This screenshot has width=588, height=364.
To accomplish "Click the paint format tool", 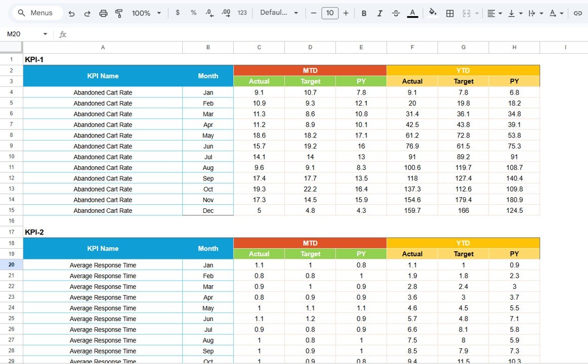I will (x=119, y=13).
